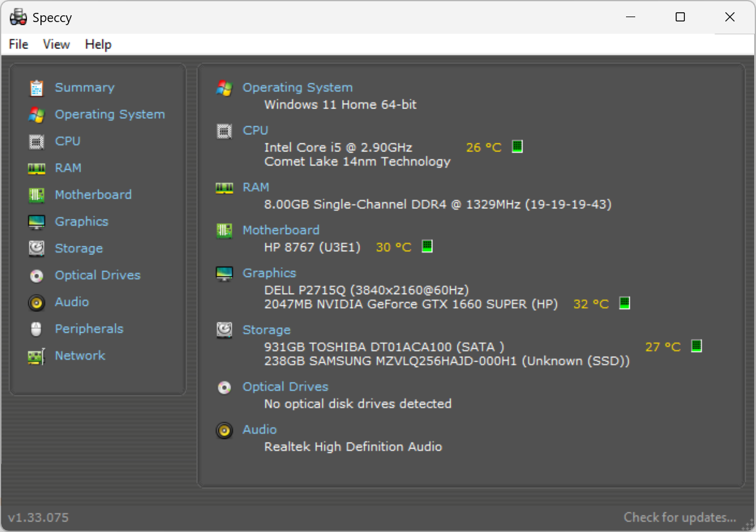Click the memory icon beside RAM heading in main panel

(224, 188)
